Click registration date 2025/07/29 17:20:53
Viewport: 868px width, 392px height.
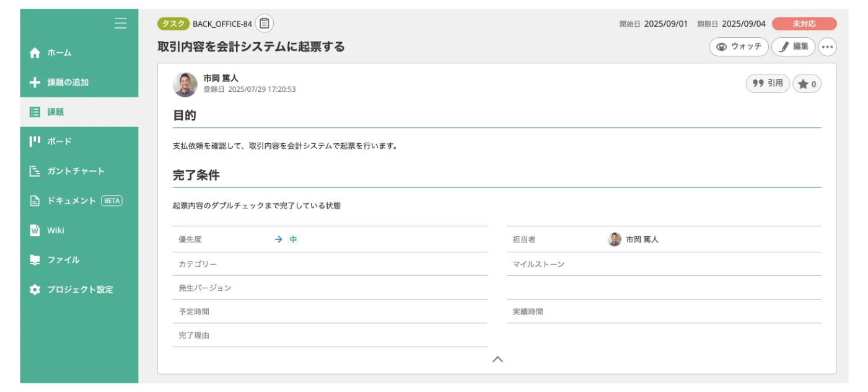click(x=262, y=89)
